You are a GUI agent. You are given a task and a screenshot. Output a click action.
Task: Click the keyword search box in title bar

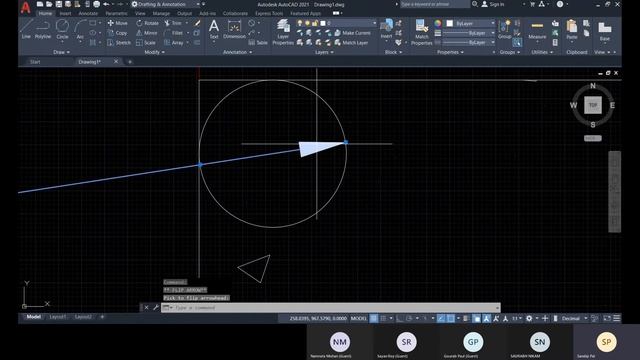(x=435, y=4)
